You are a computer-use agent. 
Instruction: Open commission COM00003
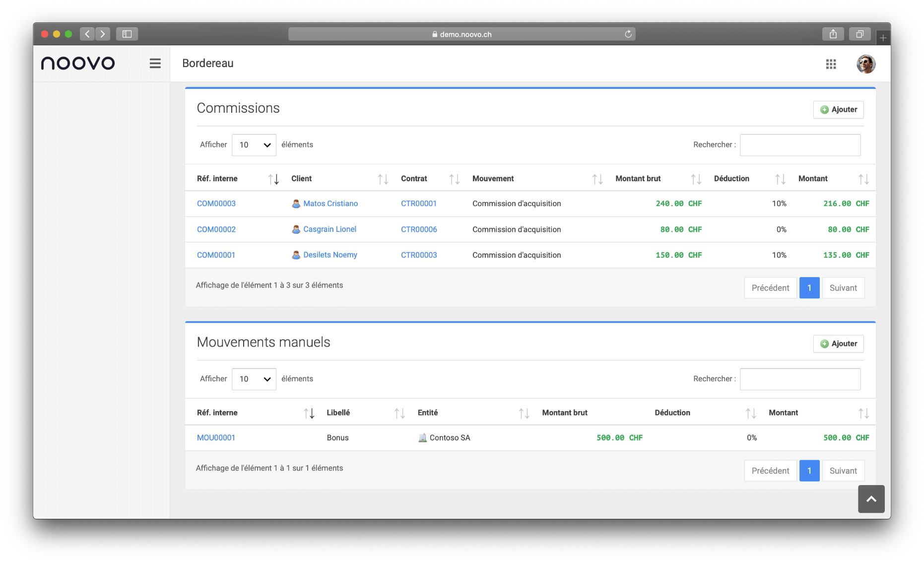(x=216, y=204)
